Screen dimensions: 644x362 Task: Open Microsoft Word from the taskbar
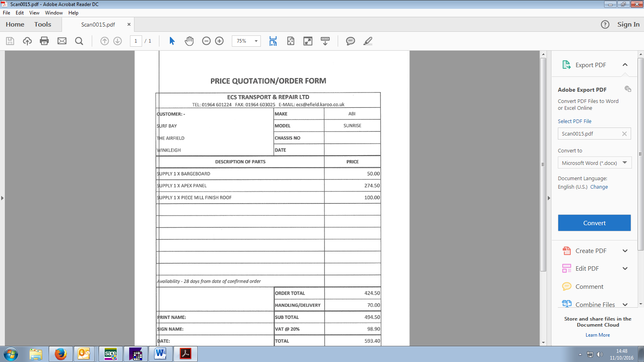coord(161,354)
